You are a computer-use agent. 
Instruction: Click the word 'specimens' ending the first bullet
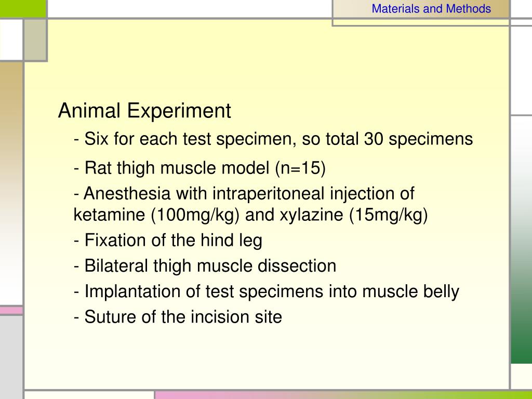431,139
